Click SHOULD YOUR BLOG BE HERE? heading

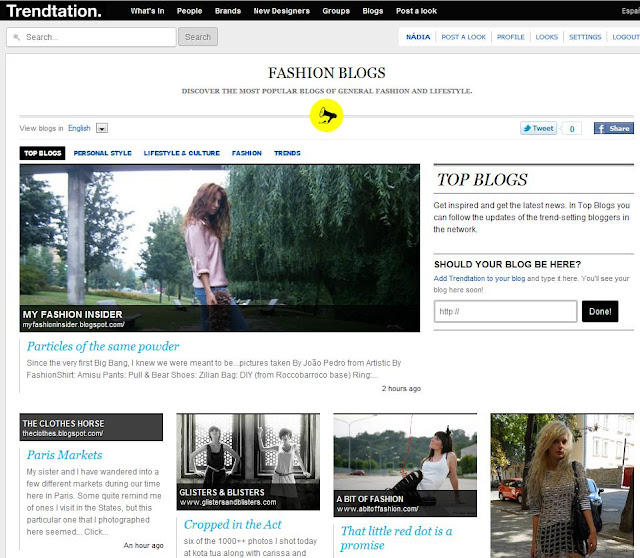pyautogui.click(x=507, y=265)
